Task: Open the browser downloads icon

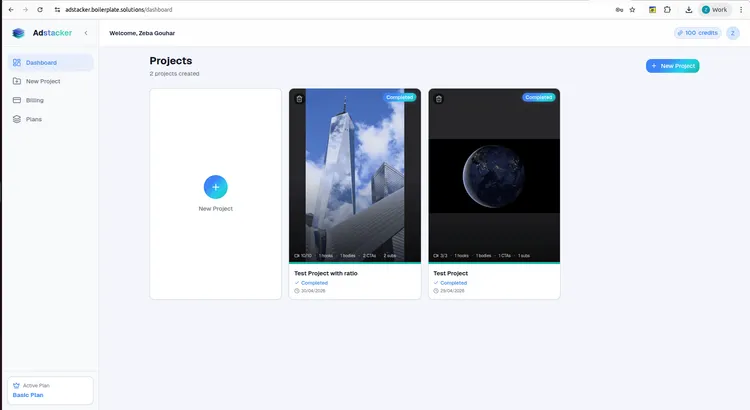Action: pyautogui.click(x=689, y=10)
